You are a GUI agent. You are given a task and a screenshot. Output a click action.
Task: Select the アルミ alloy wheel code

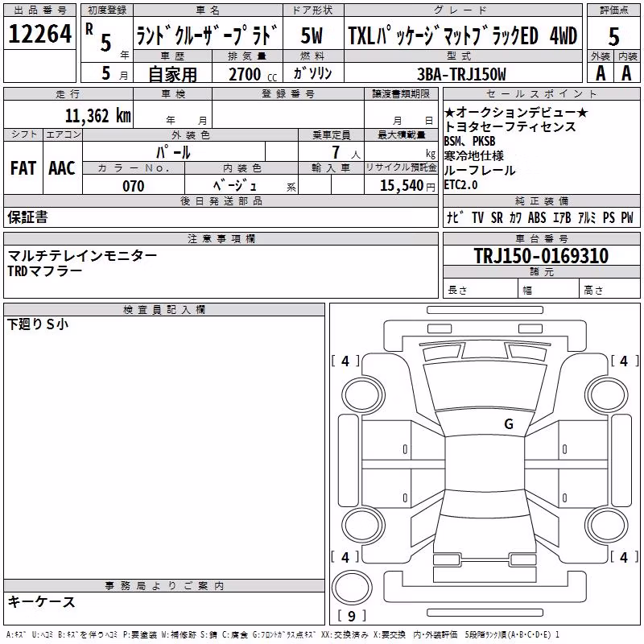coord(587,217)
